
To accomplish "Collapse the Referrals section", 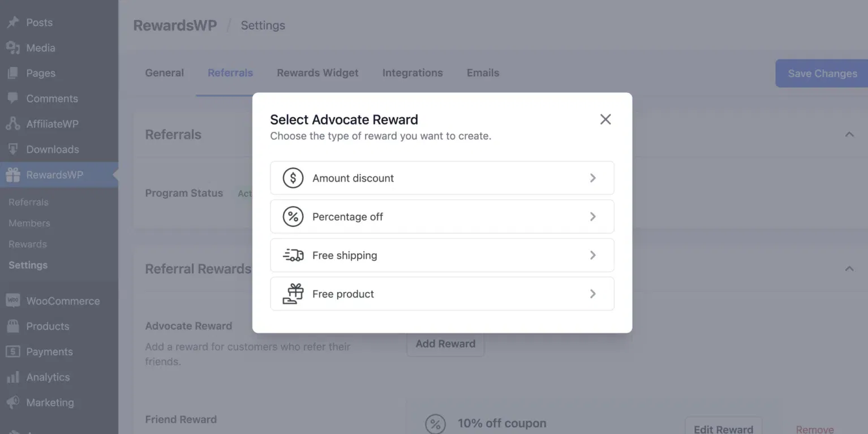I will (849, 135).
